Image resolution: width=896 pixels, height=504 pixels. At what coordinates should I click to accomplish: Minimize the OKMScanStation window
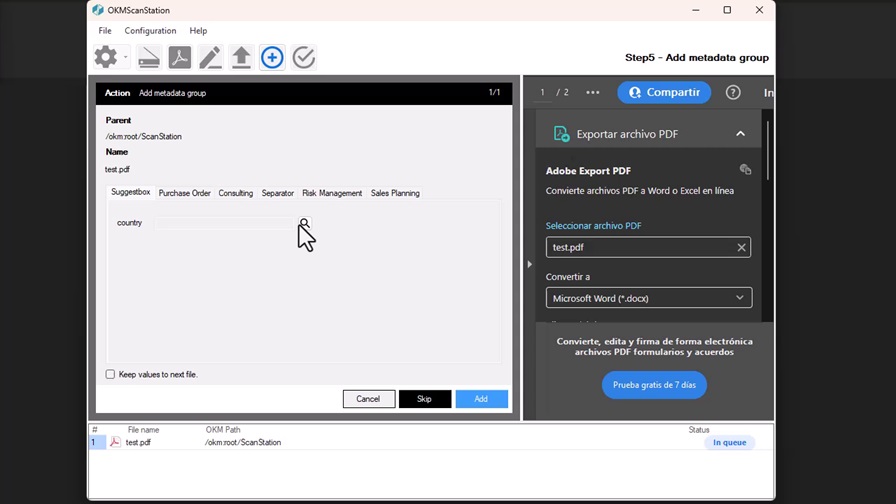(695, 10)
